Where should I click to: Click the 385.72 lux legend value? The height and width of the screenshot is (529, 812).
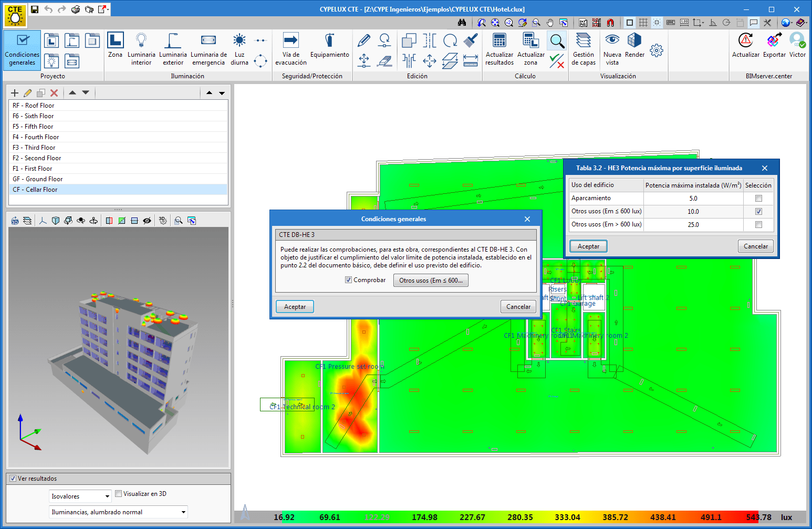pos(615,517)
